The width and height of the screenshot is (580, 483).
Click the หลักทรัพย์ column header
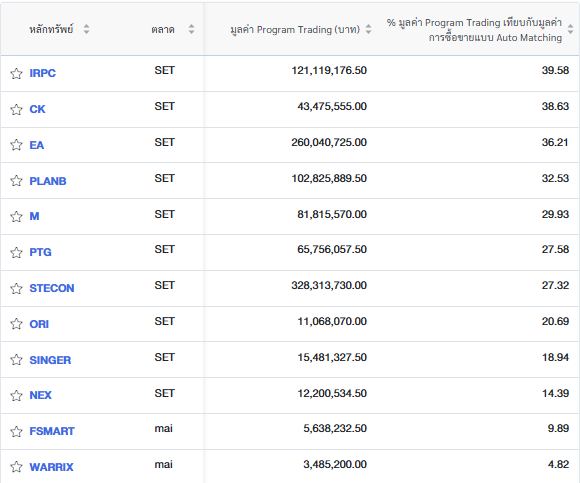coord(51,29)
